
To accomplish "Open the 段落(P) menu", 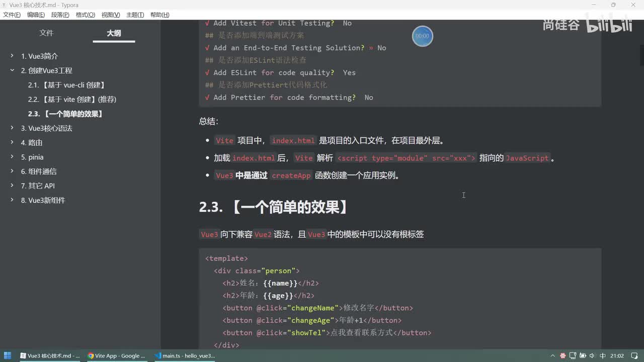I will (60, 15).
